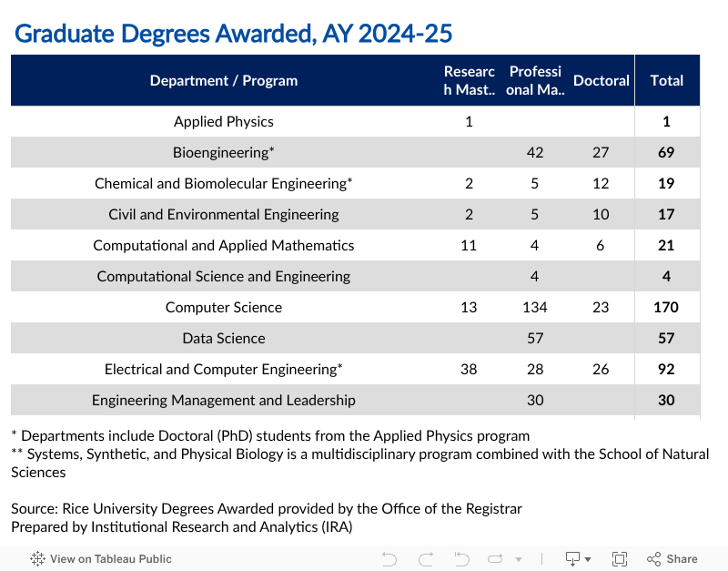The width and height of the screenshot is (728, 571).
Task: Undo the last dashboard action
Action: click(x=389, y=558)
